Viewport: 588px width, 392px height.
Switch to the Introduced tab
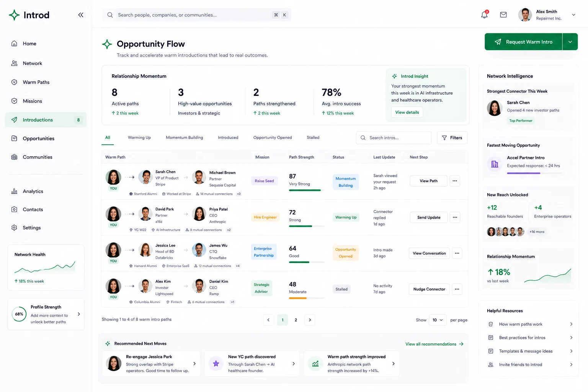[x=228, y=138]
